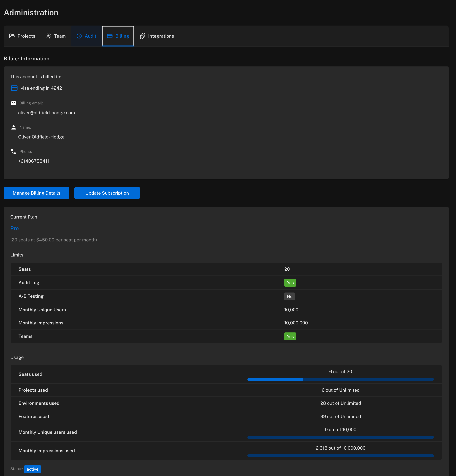
Task: Click the billing email address text
Action: 46,113
